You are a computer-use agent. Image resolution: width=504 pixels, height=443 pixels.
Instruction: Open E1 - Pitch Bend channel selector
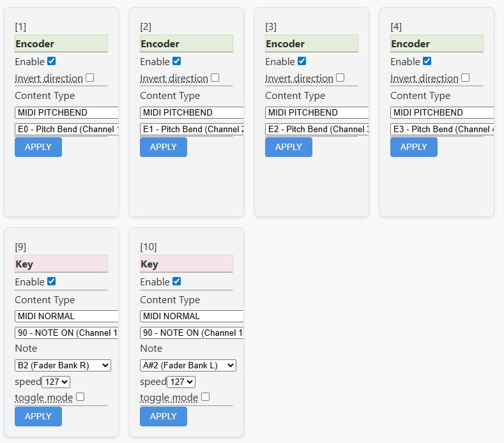coord(192,129)
